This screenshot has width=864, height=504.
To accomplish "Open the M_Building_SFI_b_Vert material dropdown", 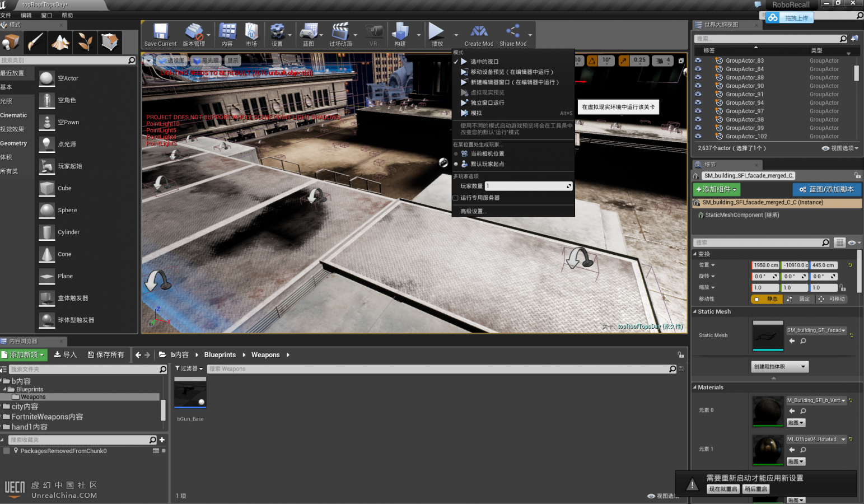I will (816, 400).
